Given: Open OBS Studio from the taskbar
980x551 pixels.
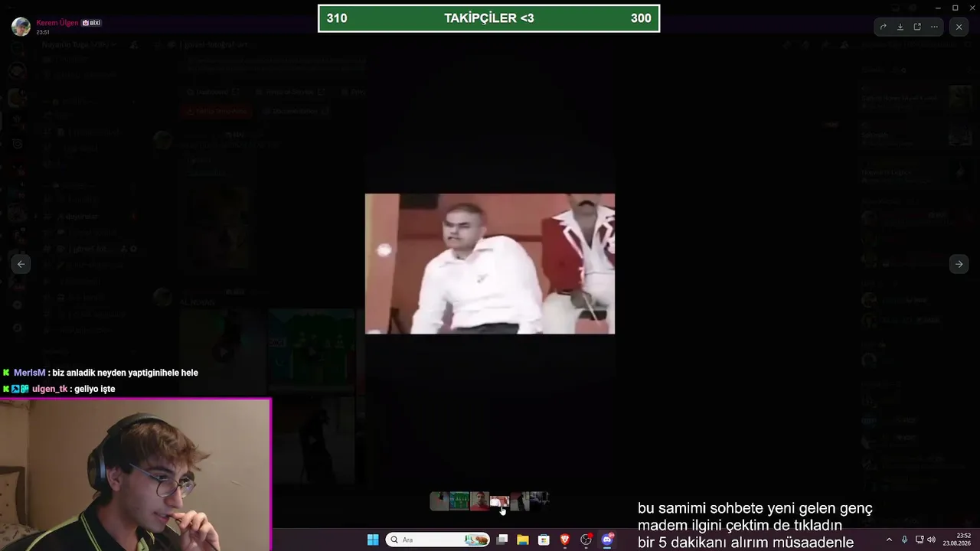Looking at the screenshot, I should tap(586, 540).
